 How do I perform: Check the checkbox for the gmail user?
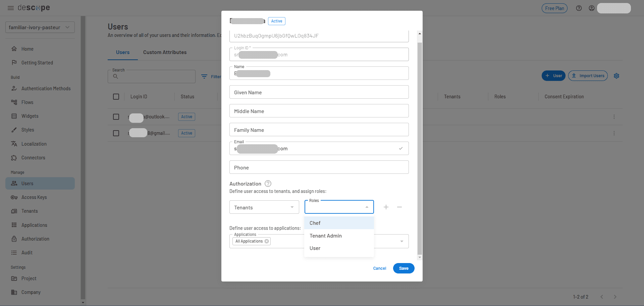pyautogui.click(x=116, y=133)
